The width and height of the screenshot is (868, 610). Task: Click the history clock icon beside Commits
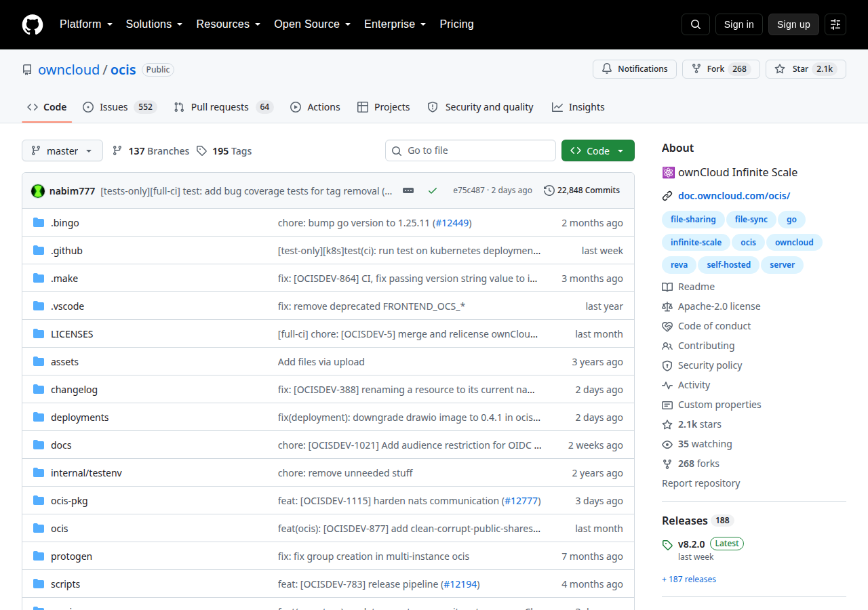[x=549, y=190]
